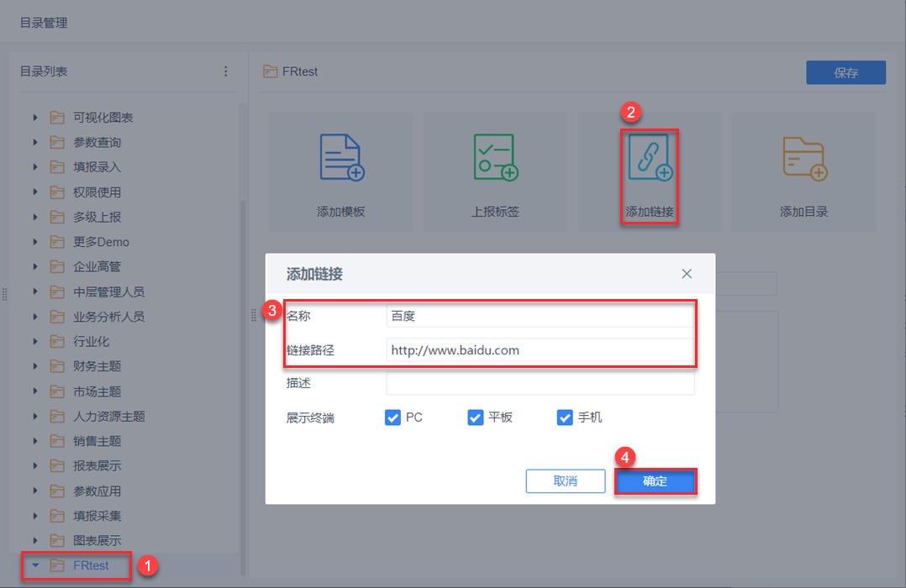Click the 参数应用 folder icon
This screenshot has height=588, width=906.
[57, 491]
